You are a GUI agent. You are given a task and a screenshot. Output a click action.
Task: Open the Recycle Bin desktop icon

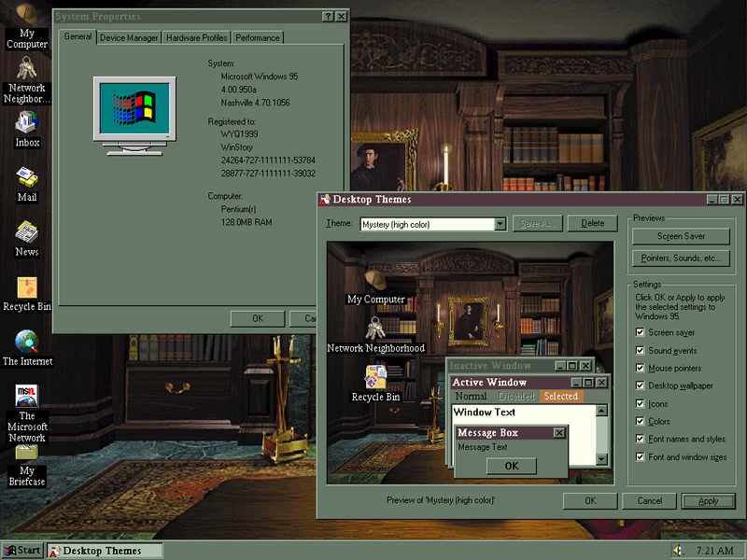[27, 289]
